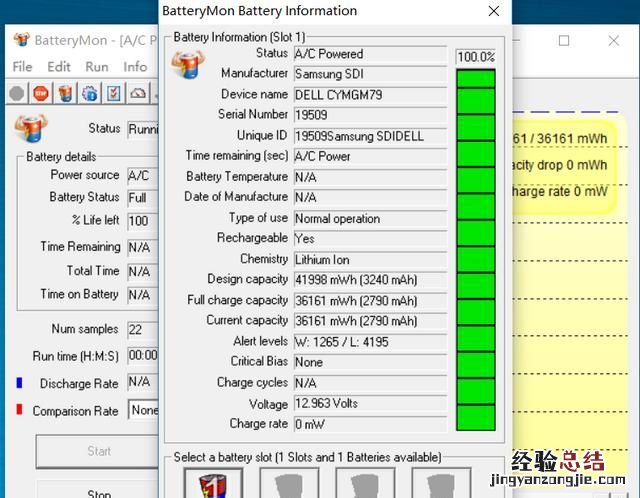
Task: Click the red Comparison Rate color marker
Action: point(19,409)
